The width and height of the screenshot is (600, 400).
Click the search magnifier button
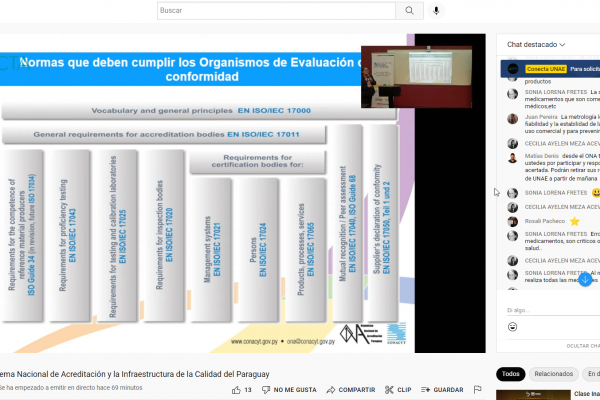[x=409, y=11]
